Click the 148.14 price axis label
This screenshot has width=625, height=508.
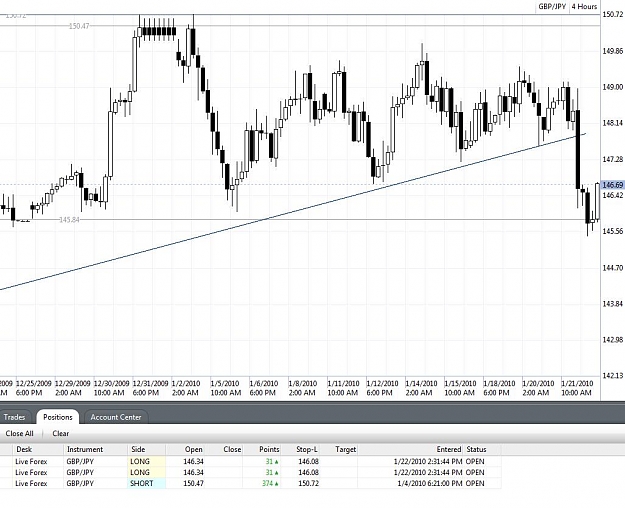tap(613, 123)
